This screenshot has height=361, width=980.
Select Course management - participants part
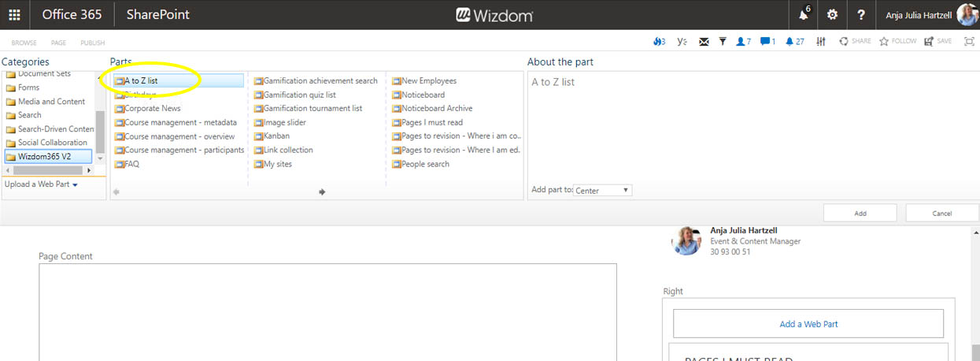pyautogui.click(x=179, y=150)
